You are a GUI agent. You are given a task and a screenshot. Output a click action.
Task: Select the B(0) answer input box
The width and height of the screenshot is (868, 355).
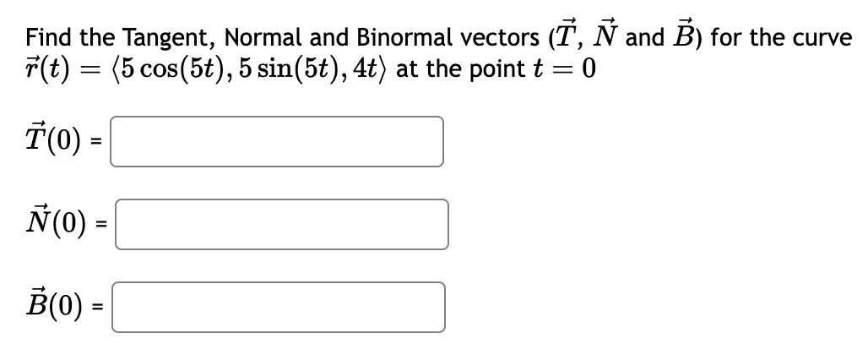[277, 306]
